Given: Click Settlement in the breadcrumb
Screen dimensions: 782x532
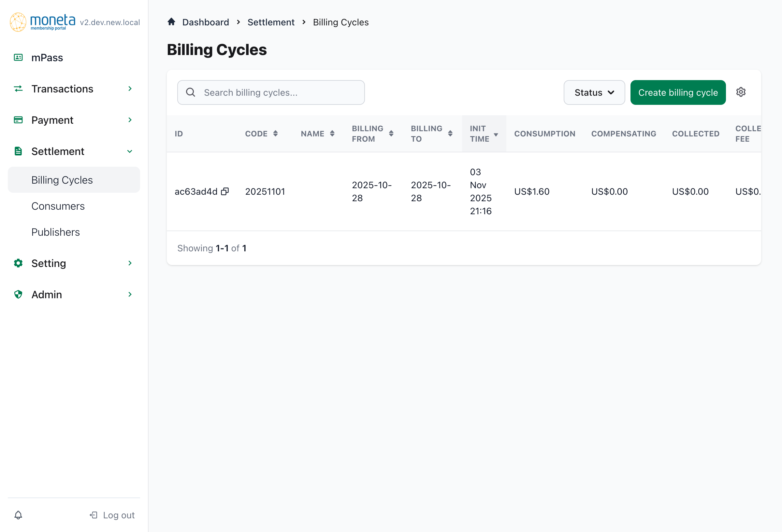Looking at the screenshot, I should coord(270,22).
